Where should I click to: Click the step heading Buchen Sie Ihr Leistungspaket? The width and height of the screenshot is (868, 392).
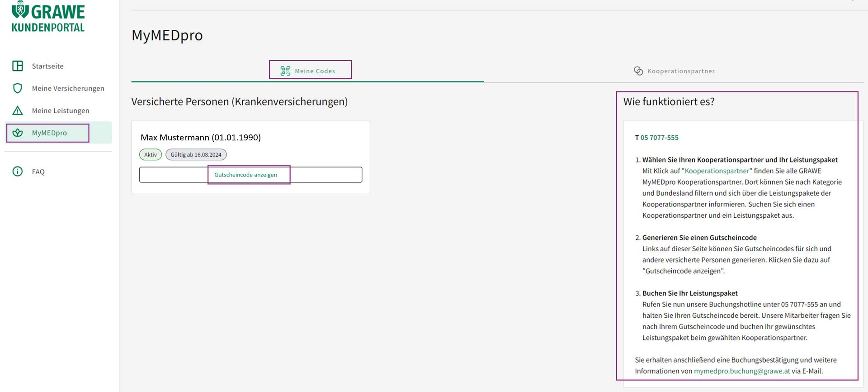(x=690, y=293)
